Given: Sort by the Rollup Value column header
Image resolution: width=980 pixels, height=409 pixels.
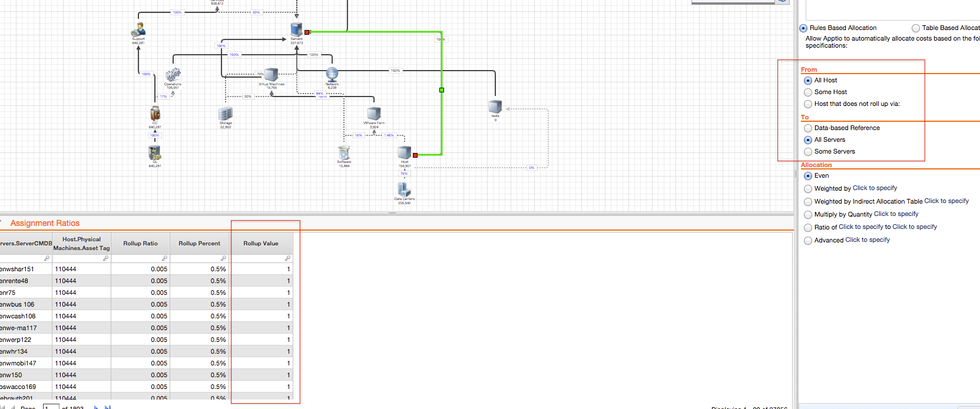Looking at the screenshot, I should coord(261,244).
